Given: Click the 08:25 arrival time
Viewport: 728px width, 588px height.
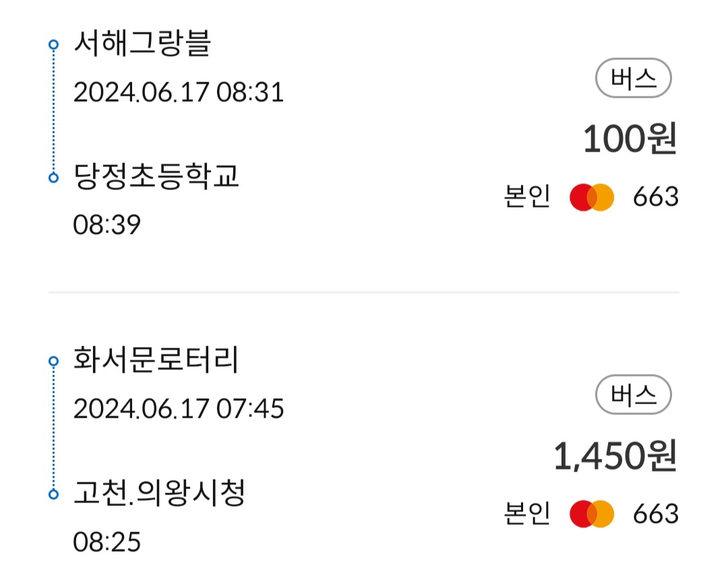Looking at the screenshot, I should (107, 542).
